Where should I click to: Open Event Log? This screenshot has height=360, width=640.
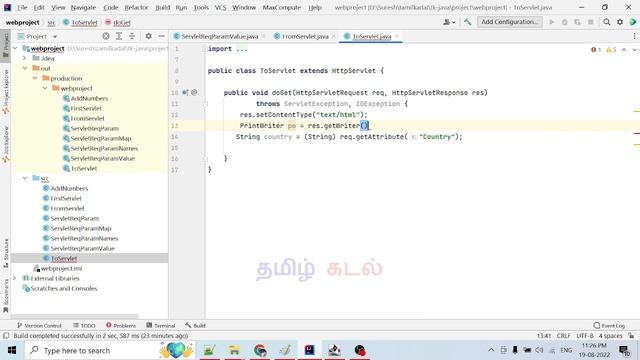[609, 326]
